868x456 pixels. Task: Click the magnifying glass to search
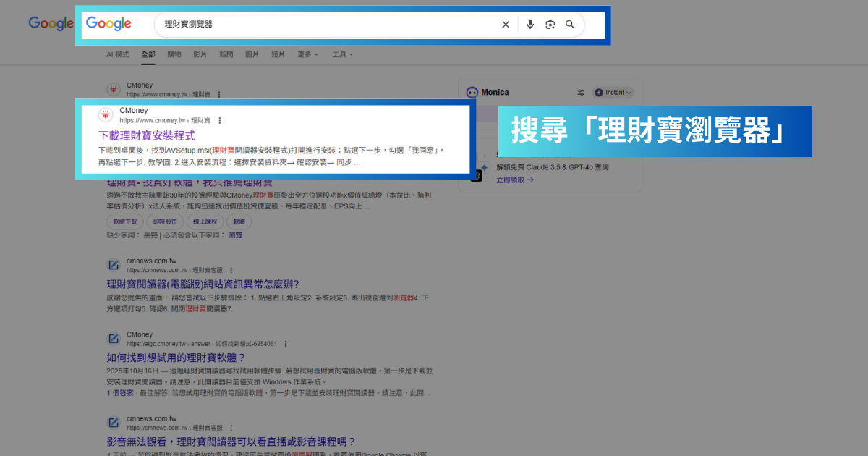pos(570,24)
